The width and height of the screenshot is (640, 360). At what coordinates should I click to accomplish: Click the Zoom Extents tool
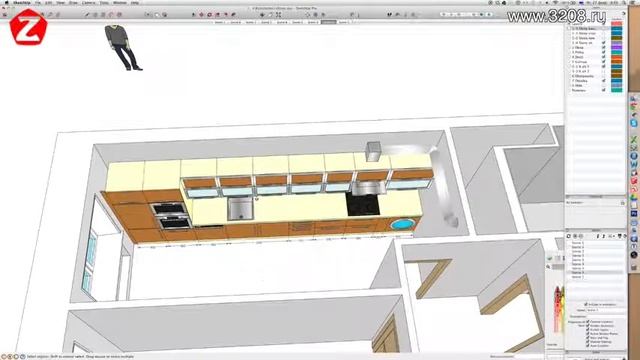click(278, 15)
